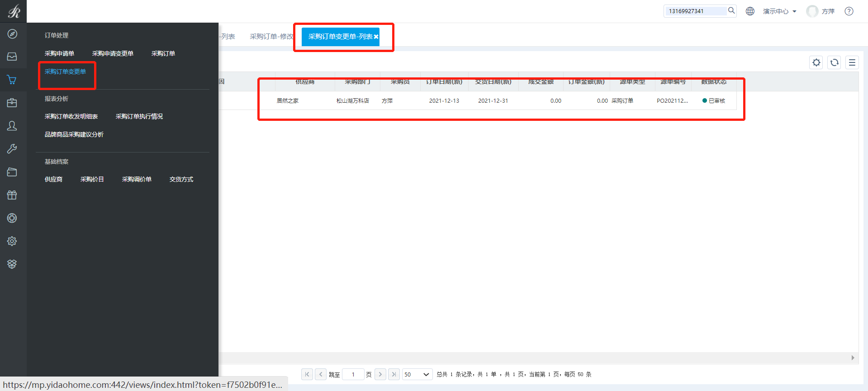
Task: Click department cell 松山湖万科店
Action: 353,101
